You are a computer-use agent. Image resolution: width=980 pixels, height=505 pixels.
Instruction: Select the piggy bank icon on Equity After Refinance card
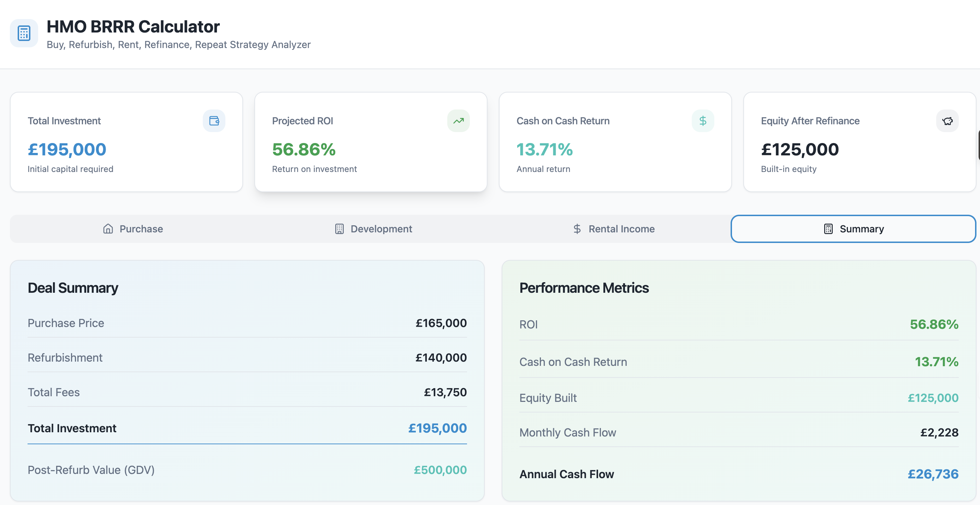947,121
